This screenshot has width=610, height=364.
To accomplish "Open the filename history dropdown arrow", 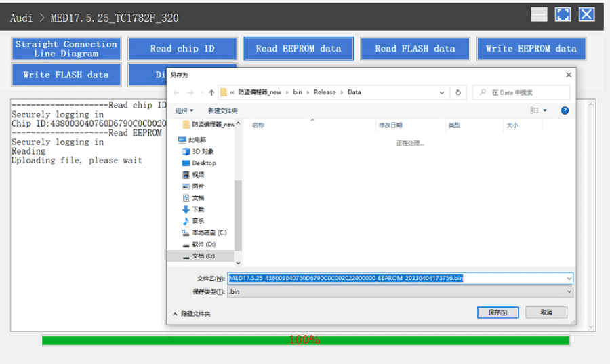I will [569, 279].
